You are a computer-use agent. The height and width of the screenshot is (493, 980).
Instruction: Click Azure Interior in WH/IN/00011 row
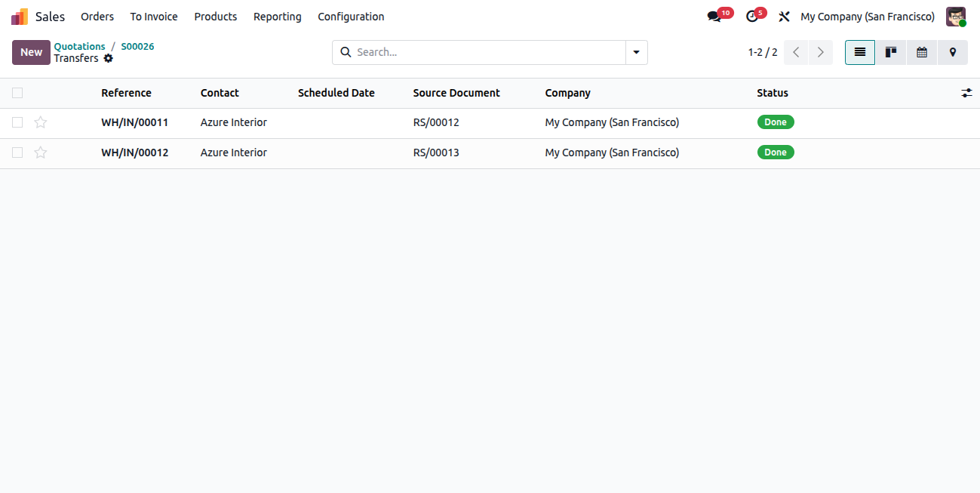[x=234, y=122]
